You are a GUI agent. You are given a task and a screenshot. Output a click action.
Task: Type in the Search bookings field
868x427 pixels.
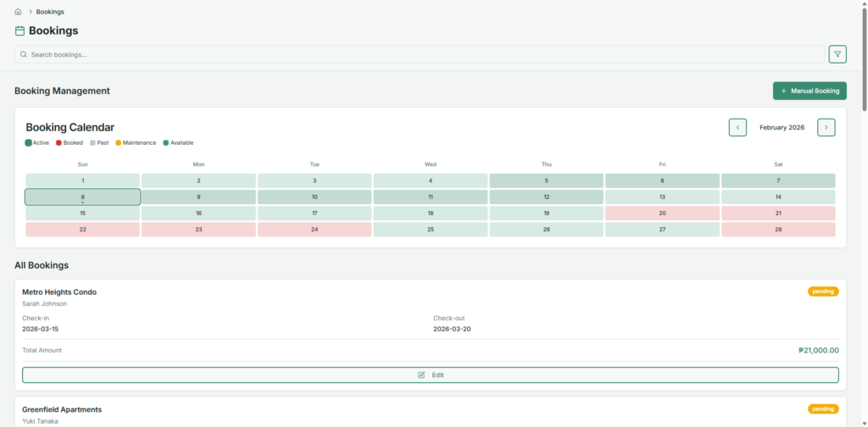(424, 54)
